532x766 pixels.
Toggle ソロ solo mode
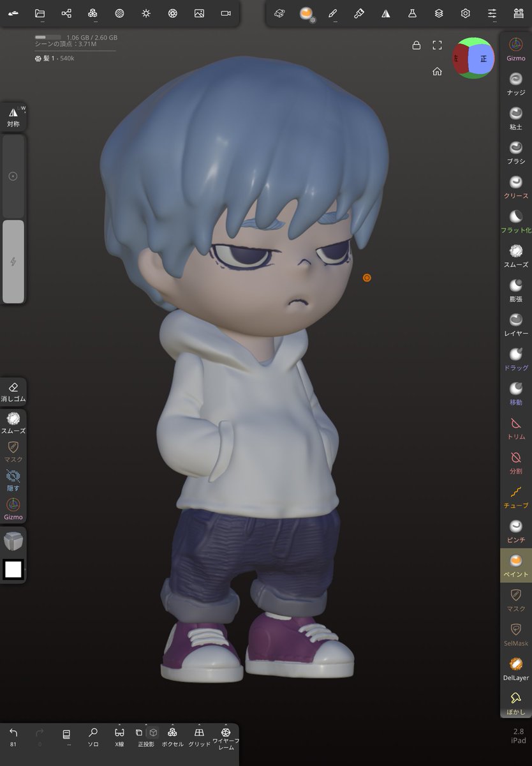coord(93,737)
